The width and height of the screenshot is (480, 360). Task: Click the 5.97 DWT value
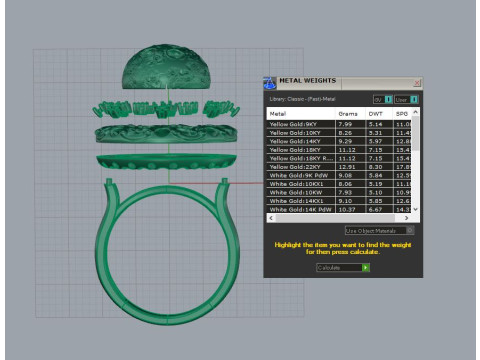point(375,141)
